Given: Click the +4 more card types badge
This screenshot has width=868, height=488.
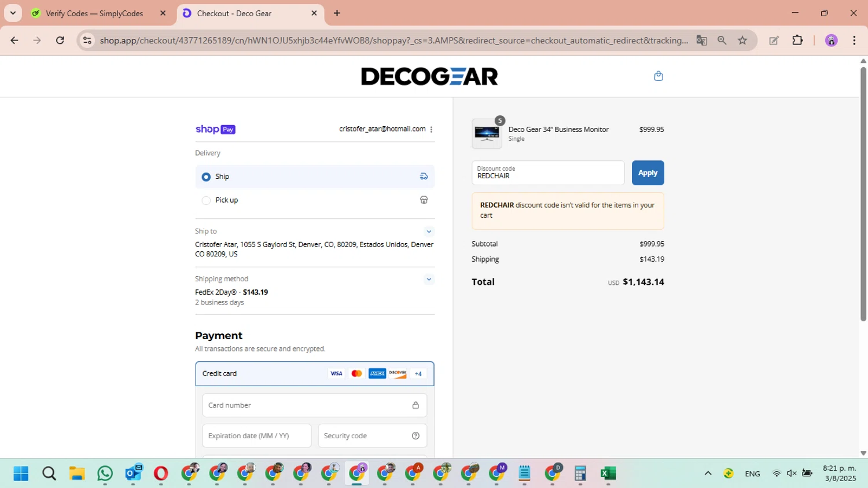Looking at the screenshot, I should 418,373.
